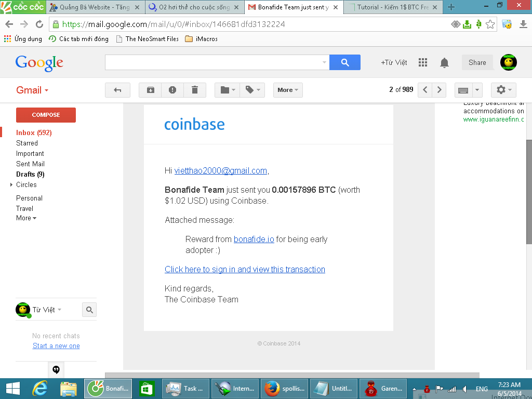The height and width of the screenshot is (399, 532).
Task: Open Windows Start button
Action: [x=13, y=389]
